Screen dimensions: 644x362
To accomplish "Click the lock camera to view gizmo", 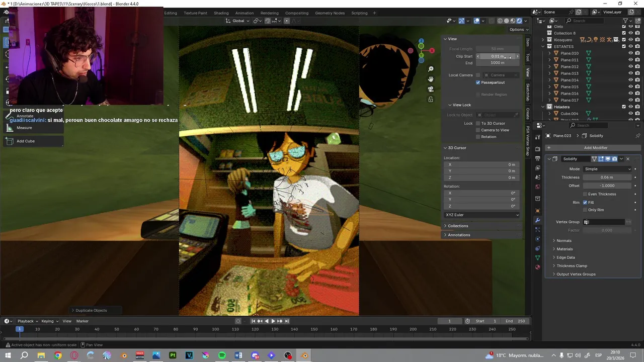I will [431, 99].
